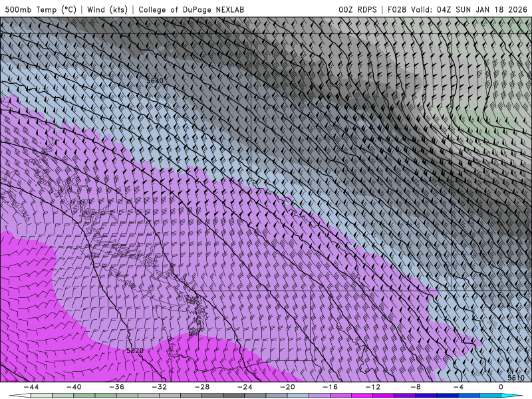Click 'Valid: 04Z SUN JAN 18 2026' text

tap(469, 9)
